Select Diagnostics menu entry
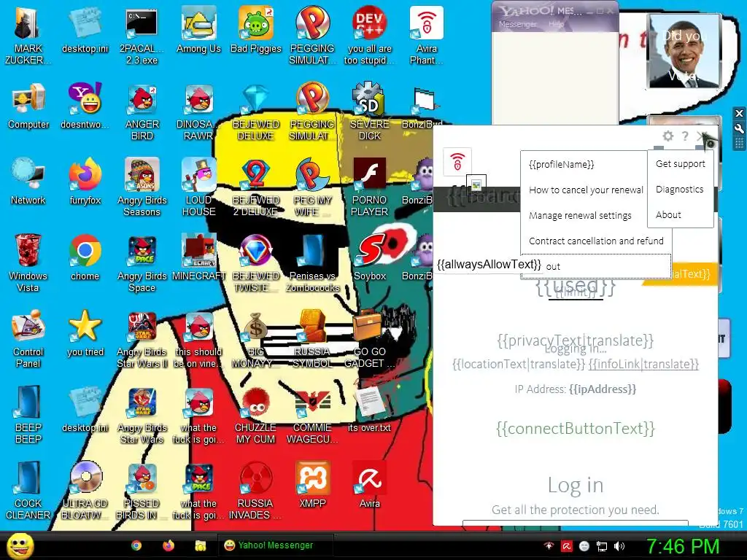 click(x=681, y=190)
